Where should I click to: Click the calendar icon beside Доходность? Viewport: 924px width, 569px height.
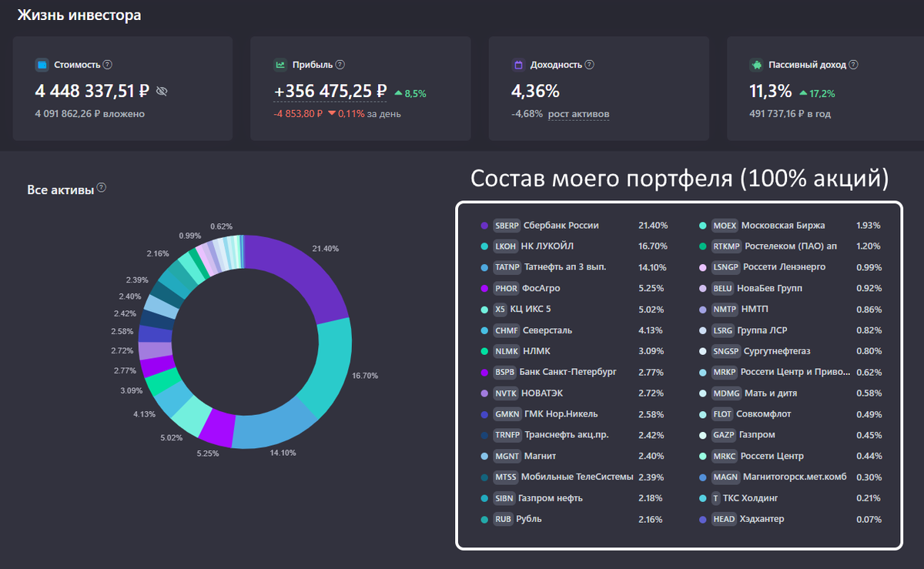[x=518, y=65]
